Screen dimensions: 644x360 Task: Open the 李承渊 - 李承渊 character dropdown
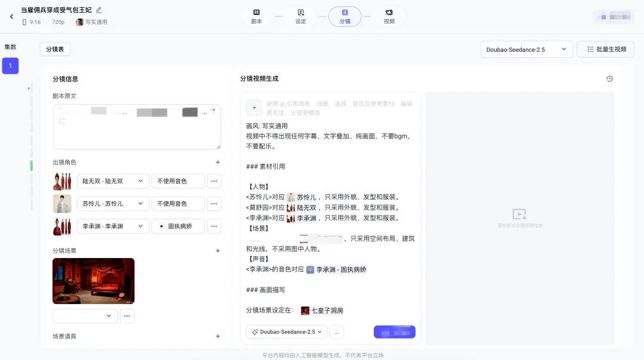pyautogui.click(x=112, y=226)
